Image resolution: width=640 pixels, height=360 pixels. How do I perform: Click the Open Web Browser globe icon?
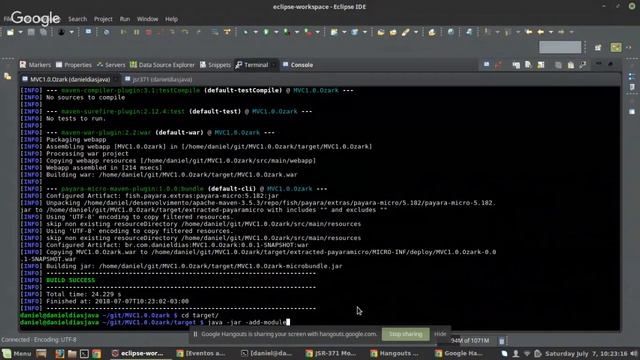pos(451,32)
